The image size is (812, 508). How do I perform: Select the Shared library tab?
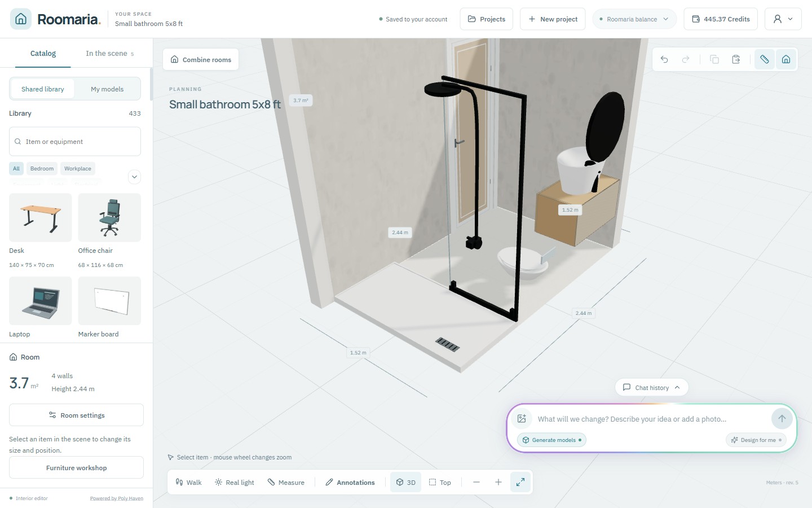(x=42, y=89)
